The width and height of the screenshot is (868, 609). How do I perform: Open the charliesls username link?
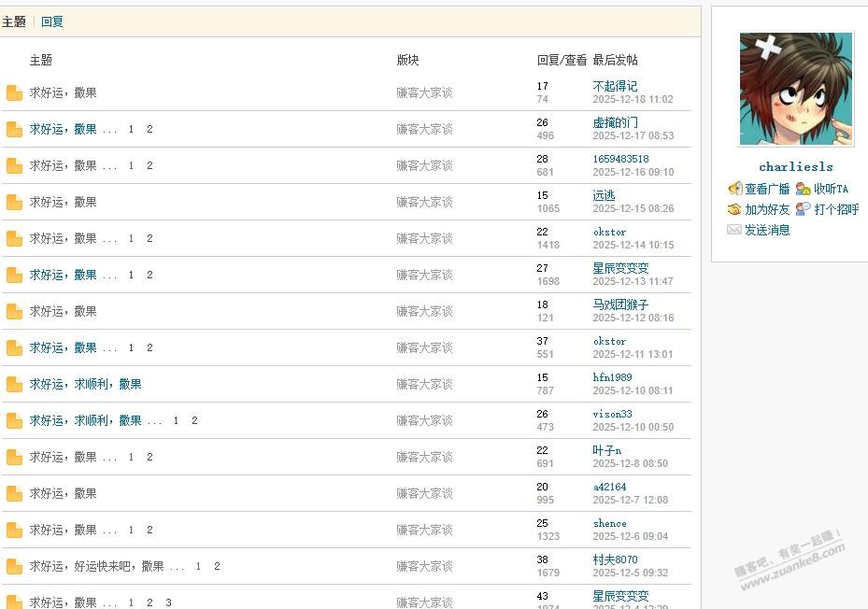pyautogui.click(x=795, y=167)
